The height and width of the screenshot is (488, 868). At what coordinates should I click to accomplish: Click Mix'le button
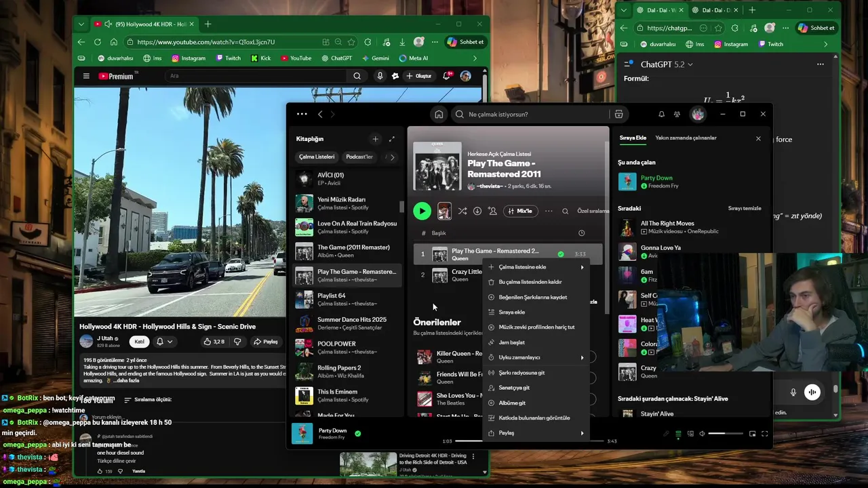click(520, 211)
